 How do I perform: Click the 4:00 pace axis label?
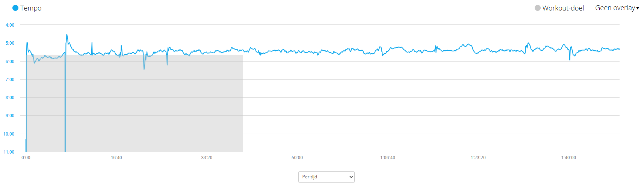pyautogui.click(x=10, y=25)
